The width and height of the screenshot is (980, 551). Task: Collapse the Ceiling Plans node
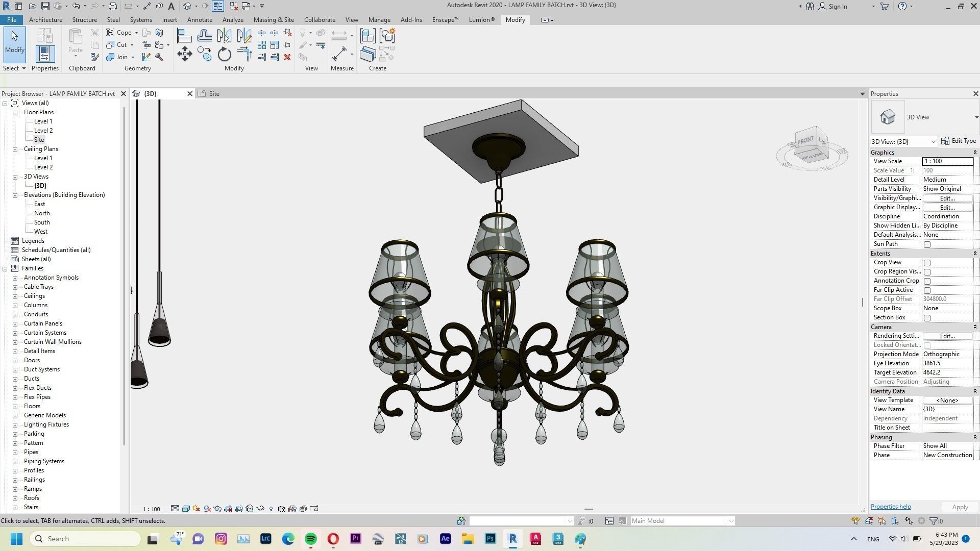point(15,149)
